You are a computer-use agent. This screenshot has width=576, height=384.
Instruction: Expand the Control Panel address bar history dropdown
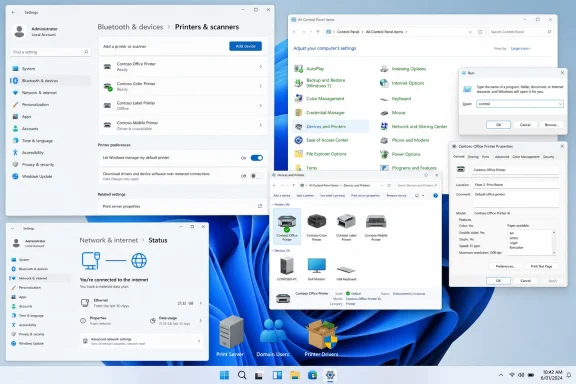[x=470, y=32]
